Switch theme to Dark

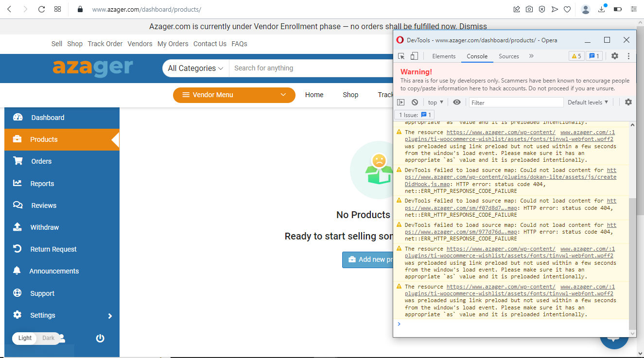click(48, 338)
